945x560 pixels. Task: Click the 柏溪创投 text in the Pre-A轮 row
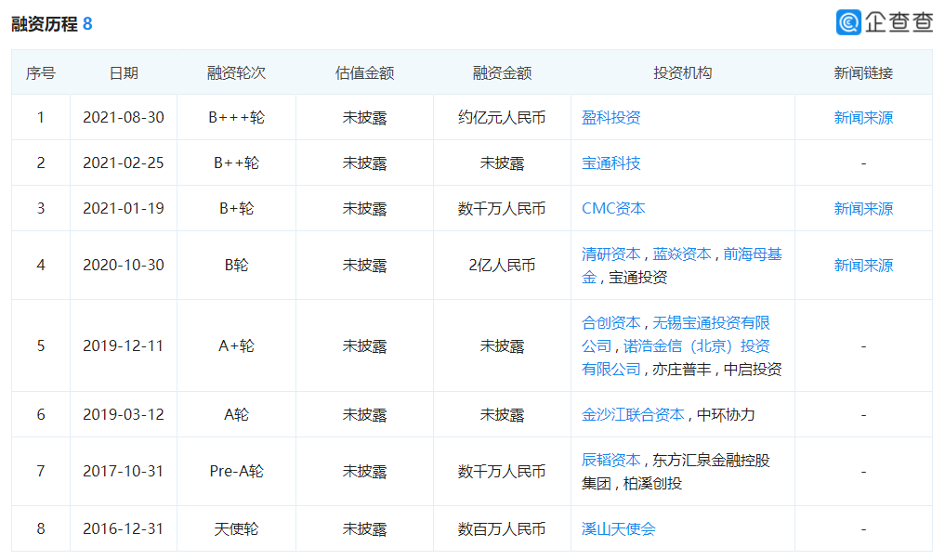coord(652,484)
